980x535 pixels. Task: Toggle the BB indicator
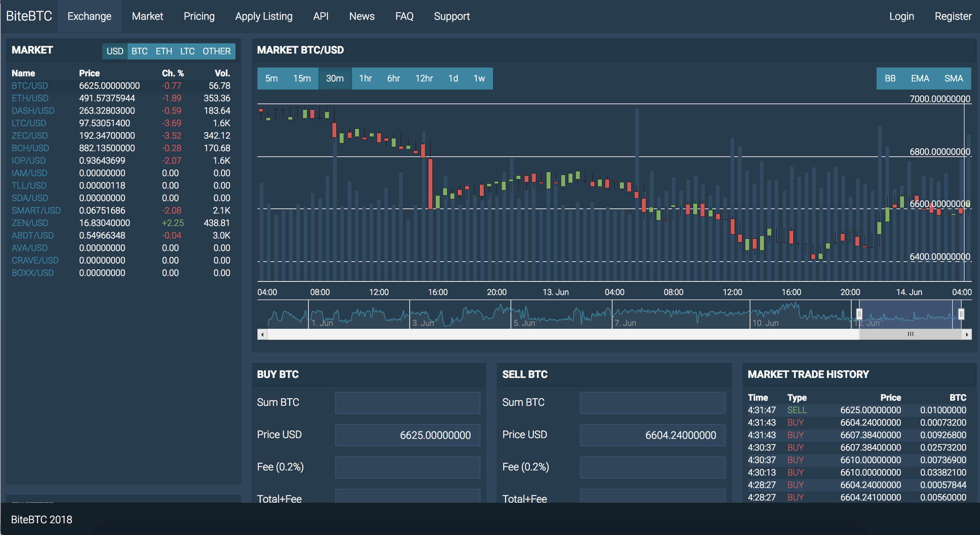tap(890, 79)
